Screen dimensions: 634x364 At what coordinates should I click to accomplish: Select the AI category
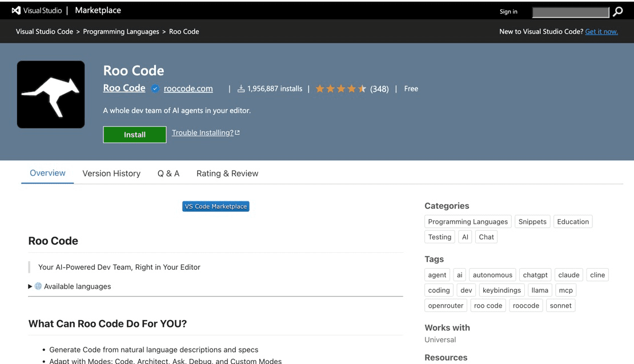click(x=465, y=237)
